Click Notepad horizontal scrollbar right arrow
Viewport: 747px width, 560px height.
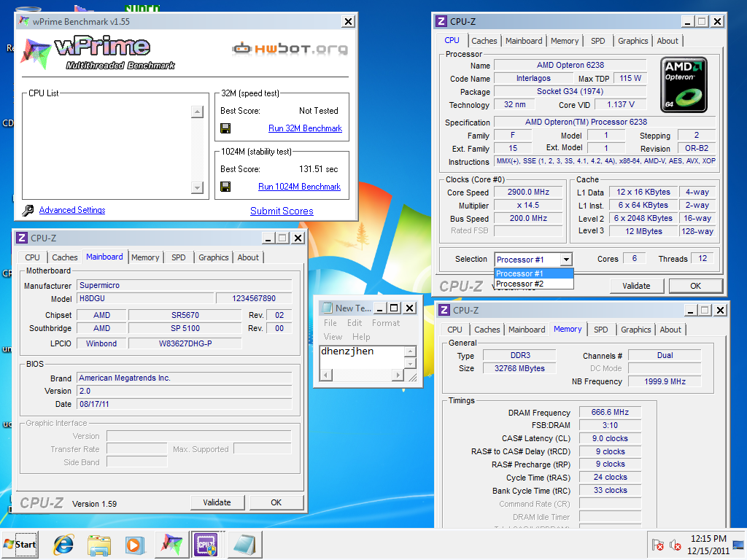[x=398, y=376]
